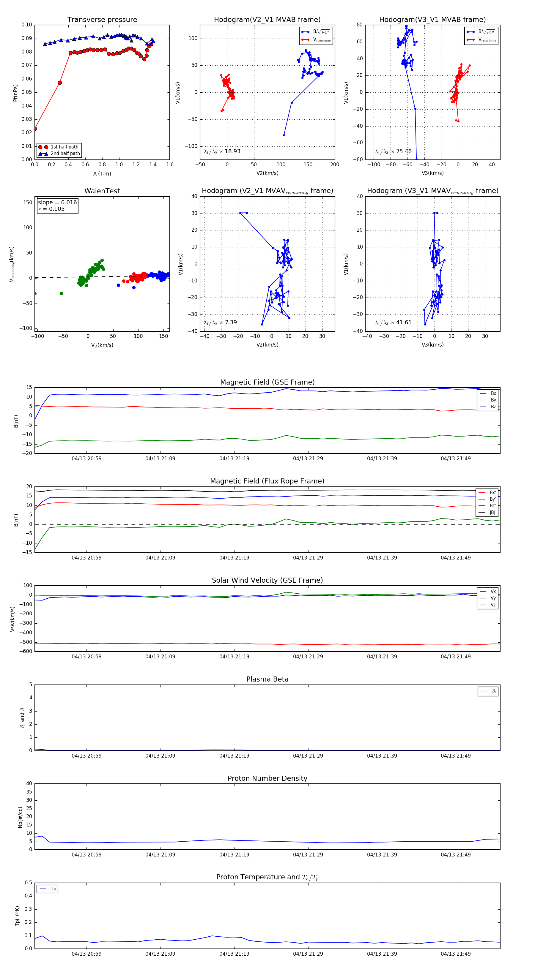Click the 'Tp(10⁶K)' y-axis label

(x=17, y=916)
